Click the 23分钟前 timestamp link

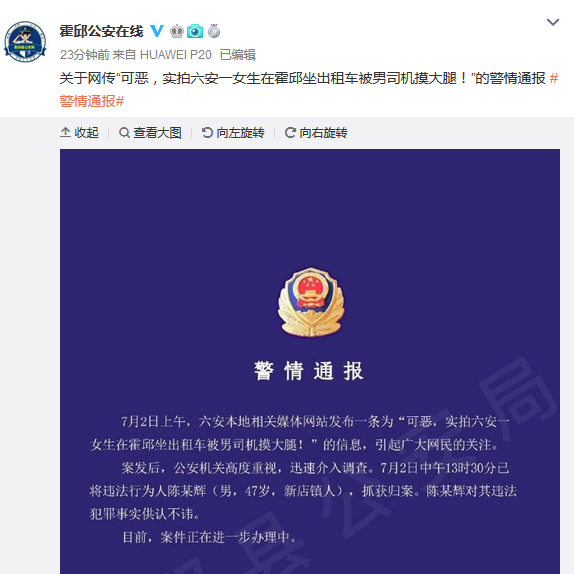(x=85, y=55)
